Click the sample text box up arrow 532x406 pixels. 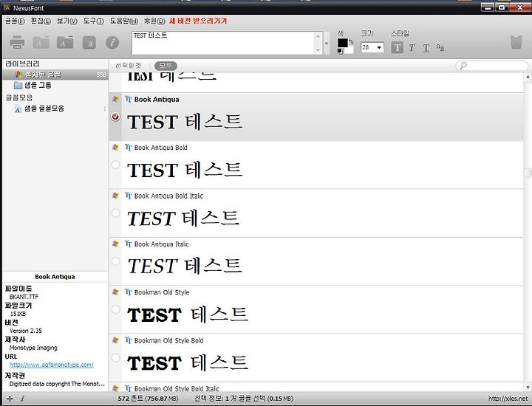pyautogui.click(x=318, y=36)
